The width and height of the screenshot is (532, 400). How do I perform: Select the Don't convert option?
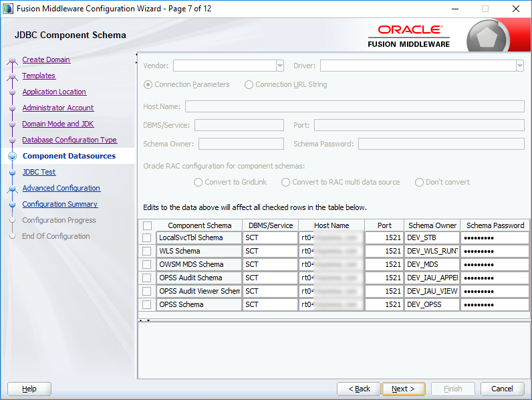[x=419, y=183]
